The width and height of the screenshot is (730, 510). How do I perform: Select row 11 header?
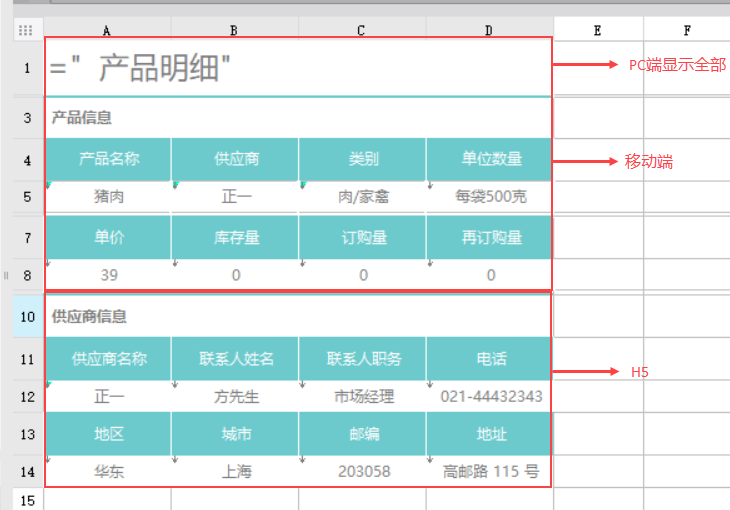(x=27, y=359)
